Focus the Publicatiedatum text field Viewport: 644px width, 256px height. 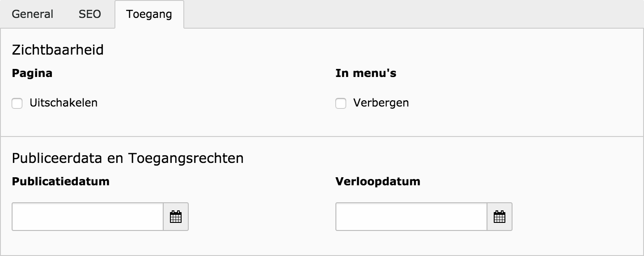click(x=88, y=217)
